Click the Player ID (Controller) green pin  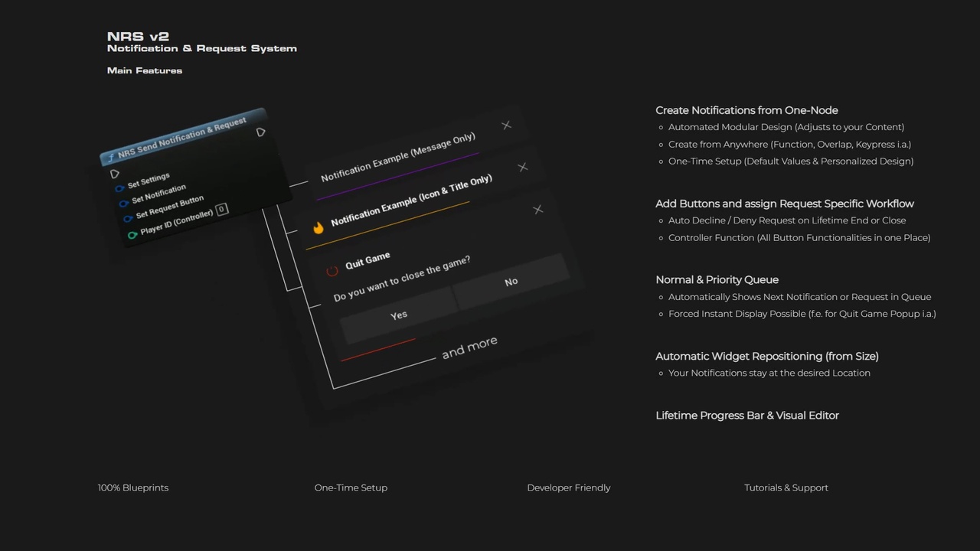click(x=132, y=235)
